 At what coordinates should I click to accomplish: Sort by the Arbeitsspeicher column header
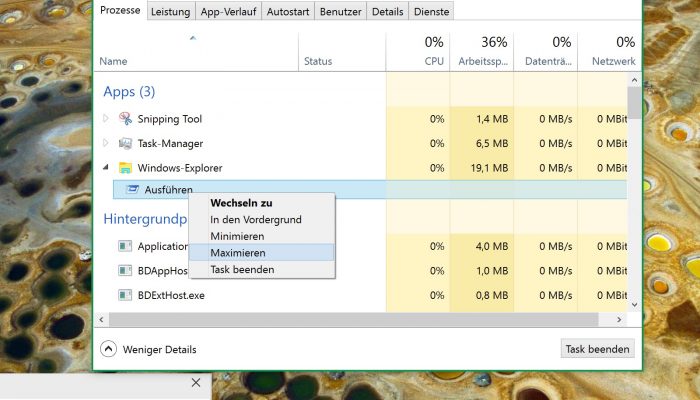pos(482,52)
